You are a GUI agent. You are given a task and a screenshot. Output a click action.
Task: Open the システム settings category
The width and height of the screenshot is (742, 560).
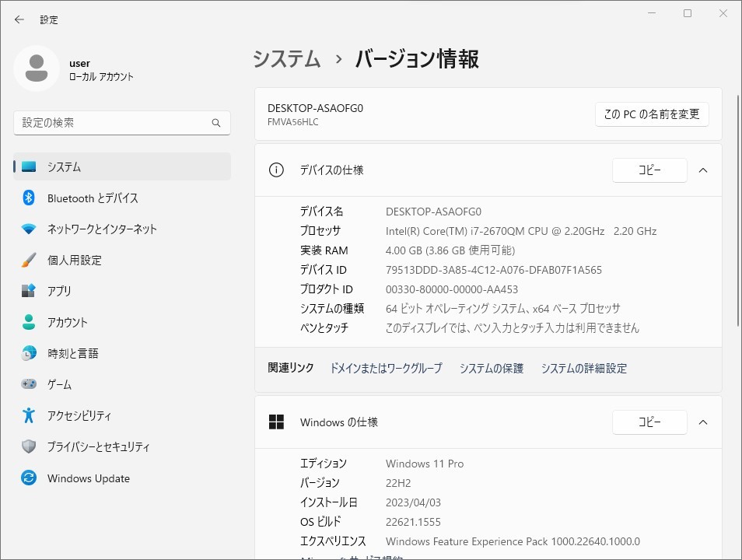(x=122, y=166)
